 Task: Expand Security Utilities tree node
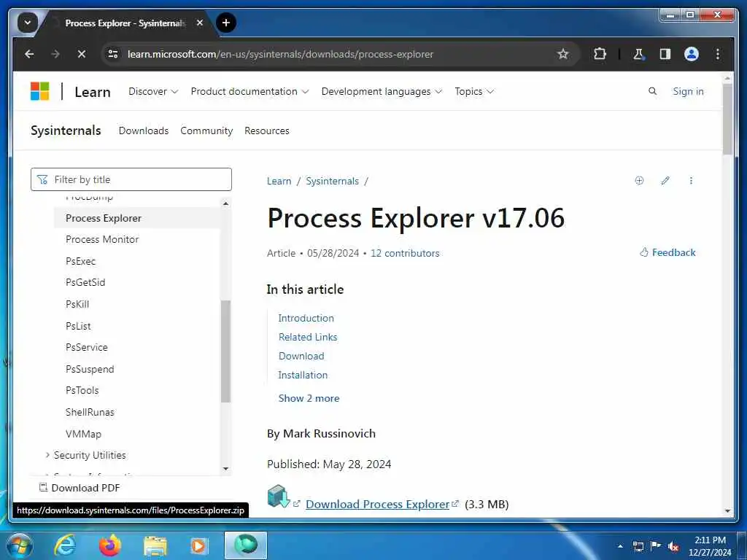tap(47, 455)
